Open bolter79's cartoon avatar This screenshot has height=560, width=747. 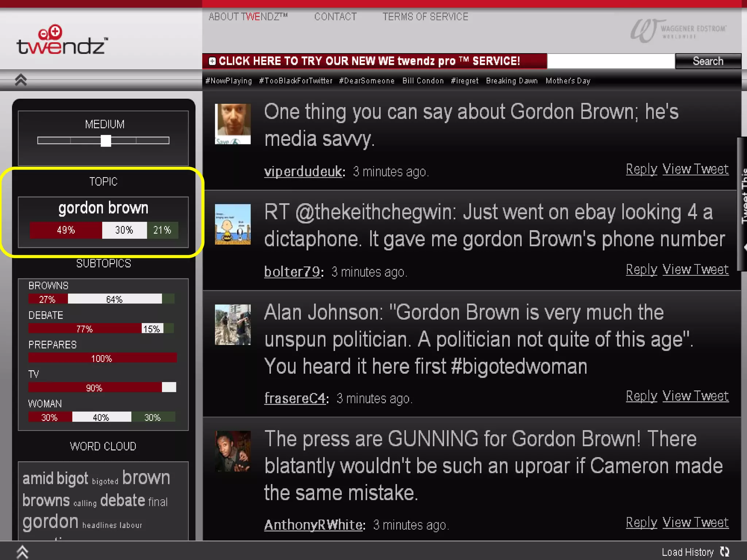tap(233, 224)
